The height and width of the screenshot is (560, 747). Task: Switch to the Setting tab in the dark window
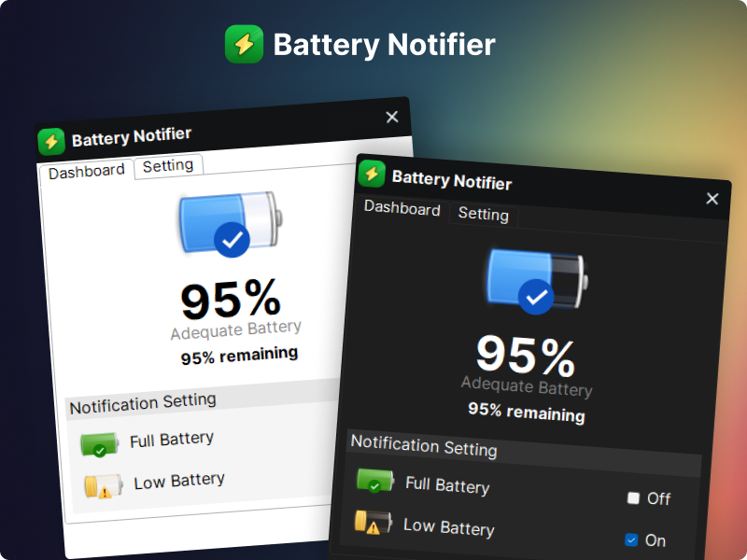tap(484, 215)
